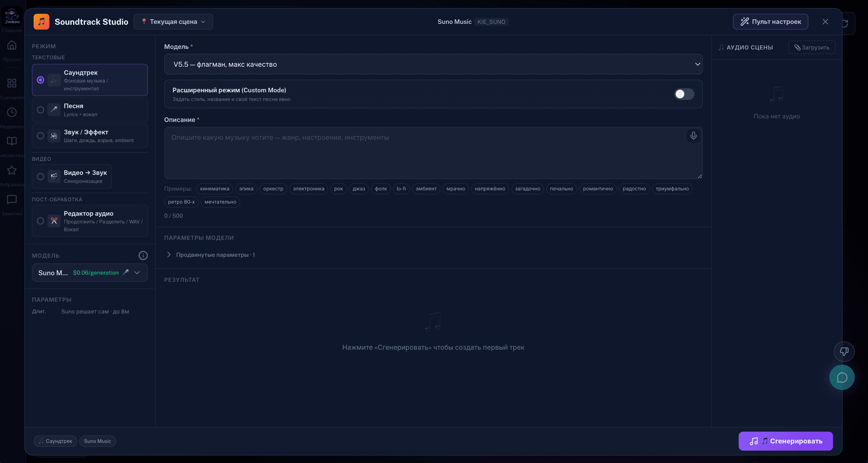Screen dimensions: 868x463
Task: Click the Сгенерировать generate button
Action: click(x=785, y=441)
